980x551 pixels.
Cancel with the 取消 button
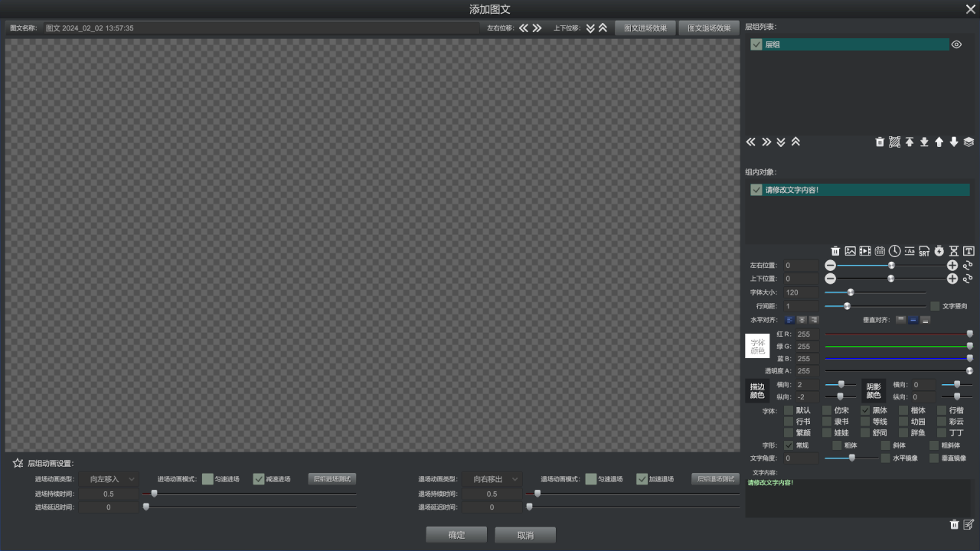coord(525,535)
